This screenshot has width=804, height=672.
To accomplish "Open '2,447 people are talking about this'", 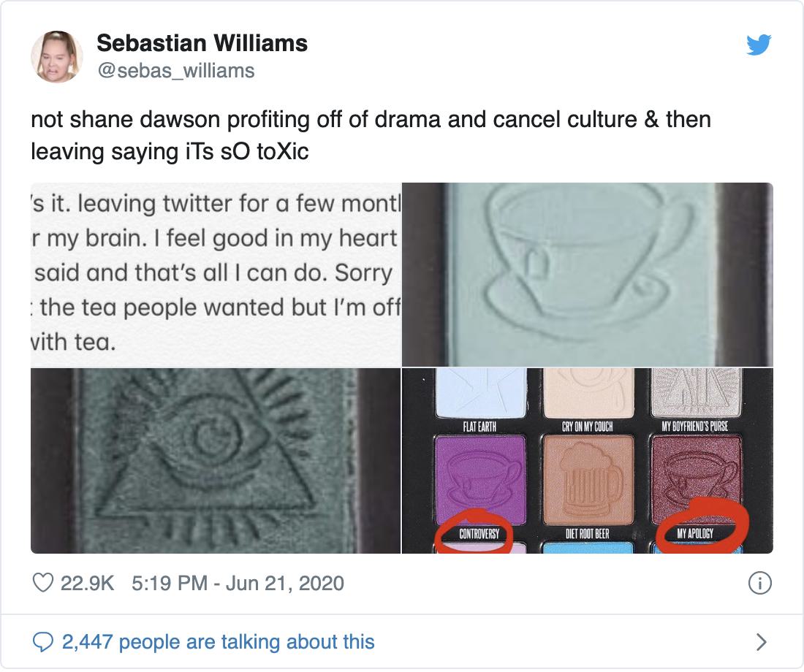I will pyautogui.click(x=218, y=641).
